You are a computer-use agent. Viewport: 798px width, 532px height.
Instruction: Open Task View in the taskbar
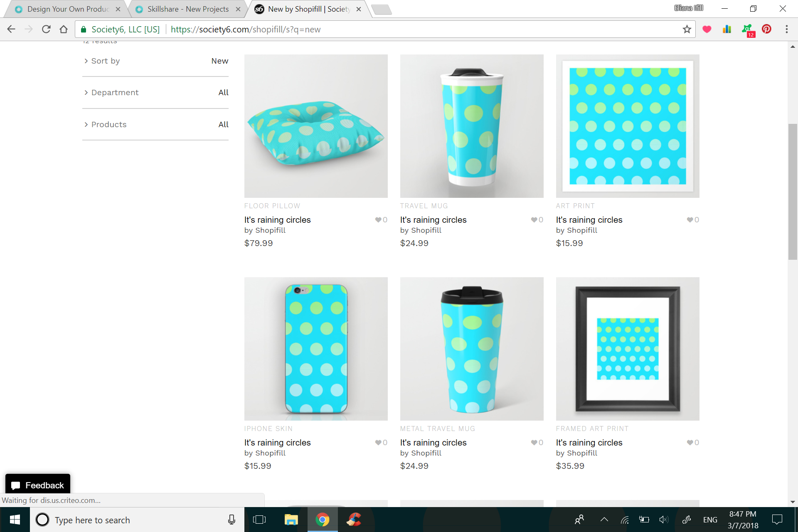pos(259,520)
